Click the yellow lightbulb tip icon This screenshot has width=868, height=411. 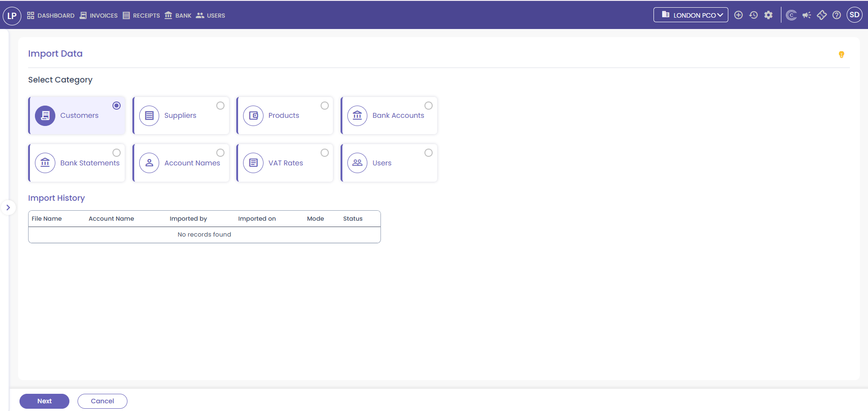click(841, 54)
